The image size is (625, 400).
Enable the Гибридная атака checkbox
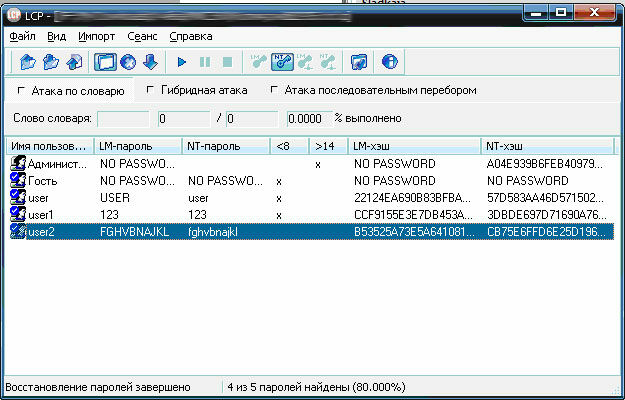click(150, 90)
